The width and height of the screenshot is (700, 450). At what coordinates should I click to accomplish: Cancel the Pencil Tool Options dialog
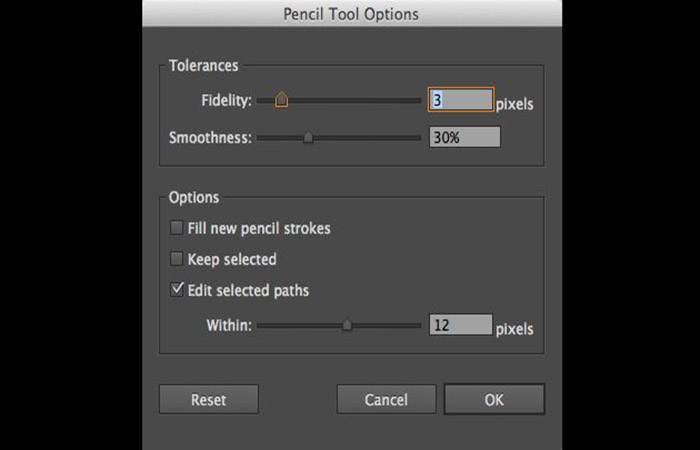[386, 399]
